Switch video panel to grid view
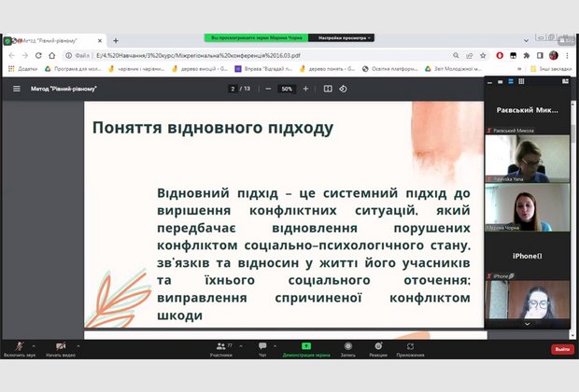 521,81
